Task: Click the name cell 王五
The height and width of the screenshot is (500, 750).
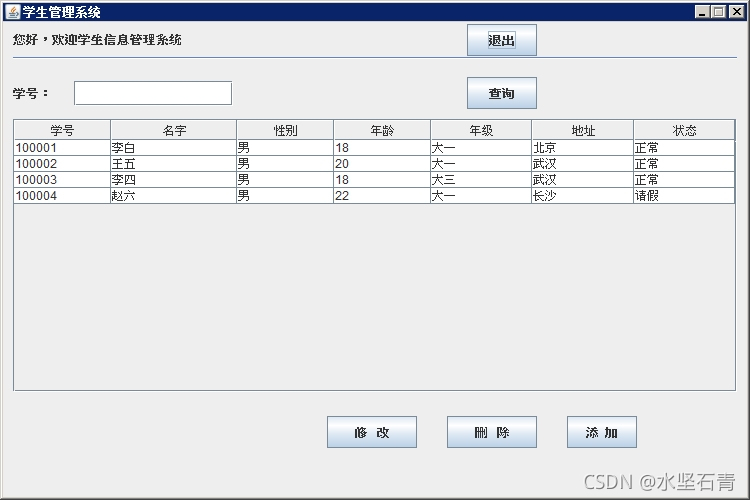Action: coord(174,164)
